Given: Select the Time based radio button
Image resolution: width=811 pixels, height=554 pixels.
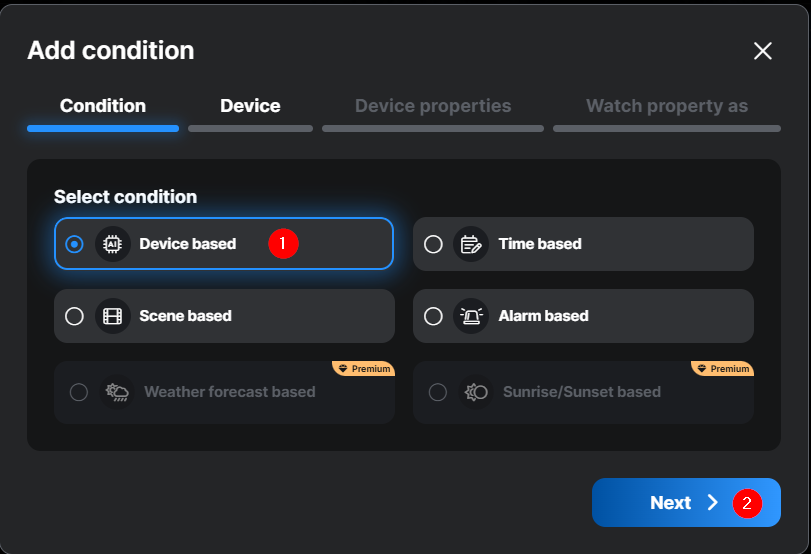Looking at the screenshot, I should [x=433, y=244].
